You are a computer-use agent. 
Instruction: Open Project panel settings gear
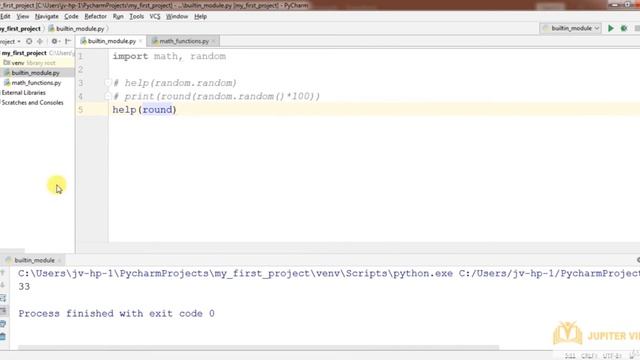point(55,41)
